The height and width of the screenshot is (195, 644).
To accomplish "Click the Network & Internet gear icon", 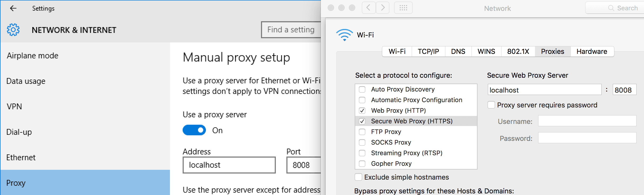I will point(13,30).
